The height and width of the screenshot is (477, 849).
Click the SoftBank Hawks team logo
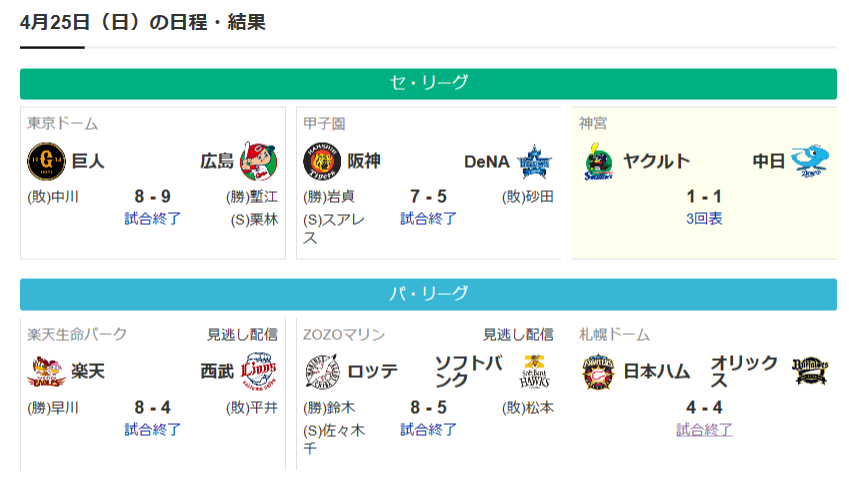(534, 371)
